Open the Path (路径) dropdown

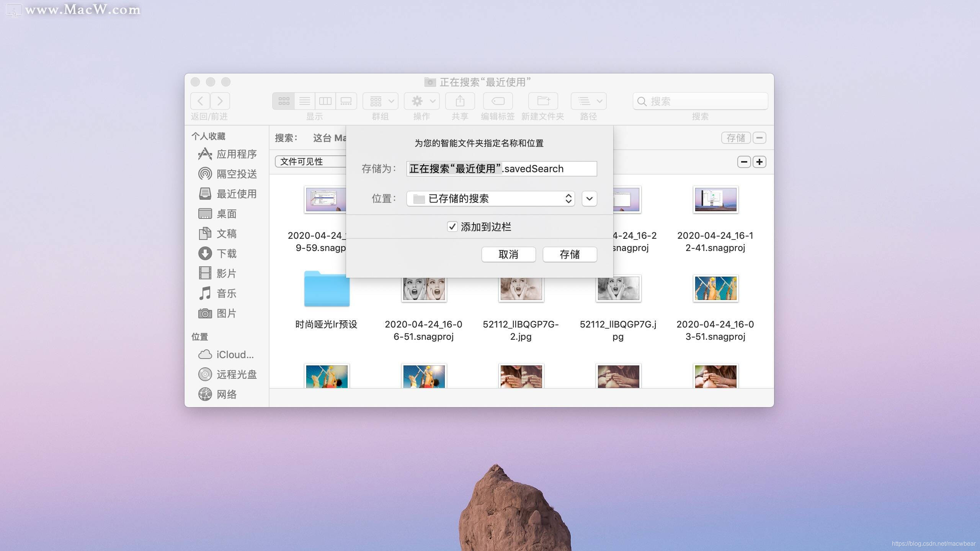589,101
